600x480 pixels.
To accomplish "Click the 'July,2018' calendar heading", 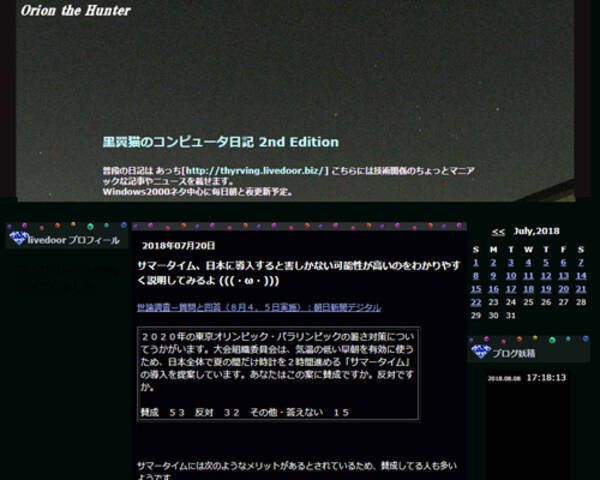I will coord(536,231).
